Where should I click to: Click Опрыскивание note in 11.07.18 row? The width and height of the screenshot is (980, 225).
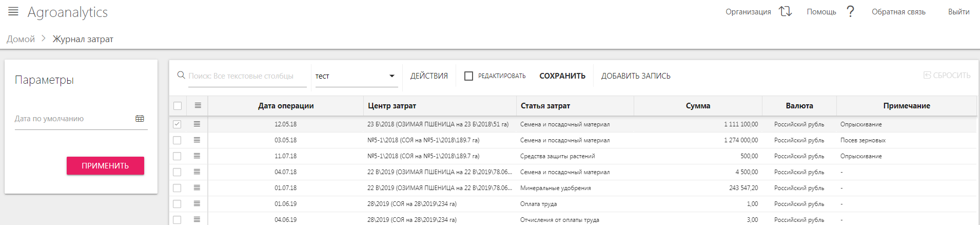pyautogui.click(x=907, y=156)
